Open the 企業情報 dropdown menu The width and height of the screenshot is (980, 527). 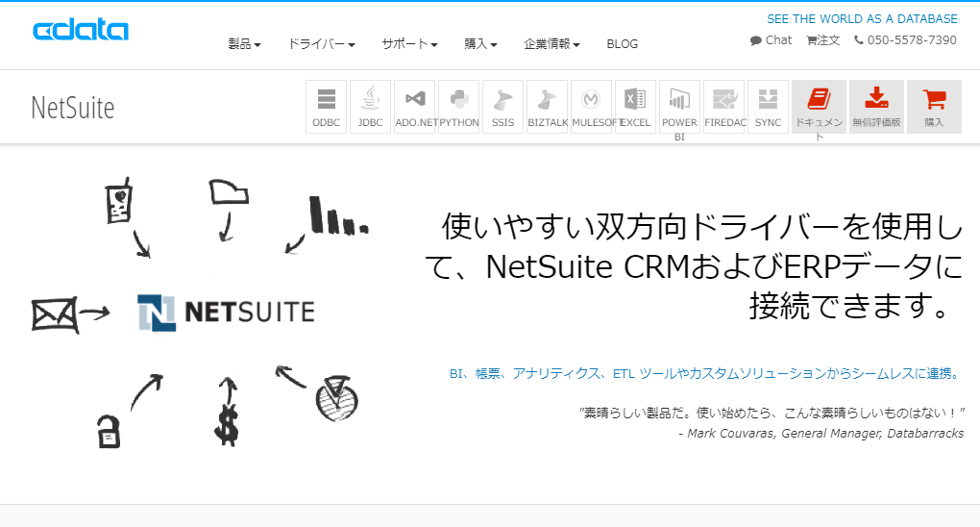pos(551,44)
